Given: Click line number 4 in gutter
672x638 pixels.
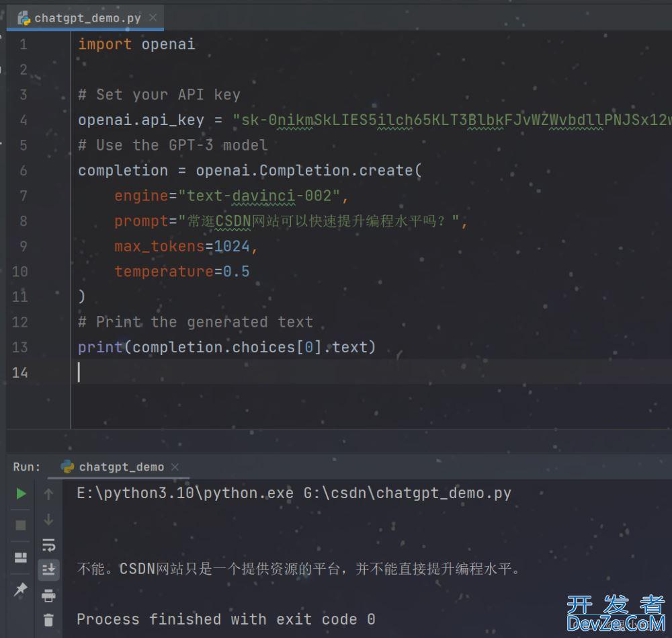Looking at the screenshot, I should [x=23, y=120].
